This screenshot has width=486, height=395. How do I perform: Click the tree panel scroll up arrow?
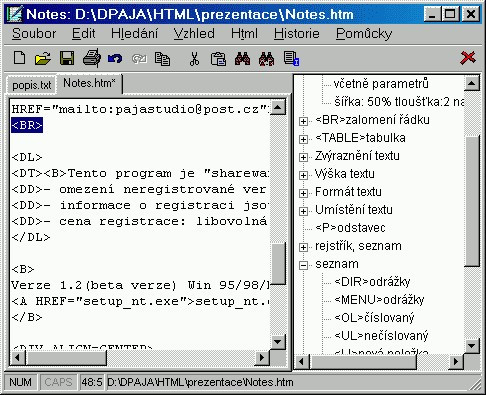pyautogui.click(x=472, y=83)
